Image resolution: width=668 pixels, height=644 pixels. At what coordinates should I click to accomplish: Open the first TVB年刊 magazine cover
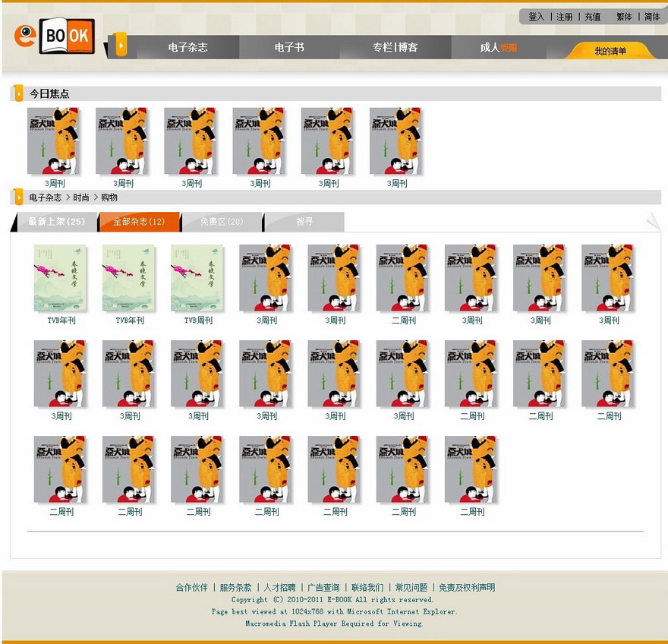61,278
